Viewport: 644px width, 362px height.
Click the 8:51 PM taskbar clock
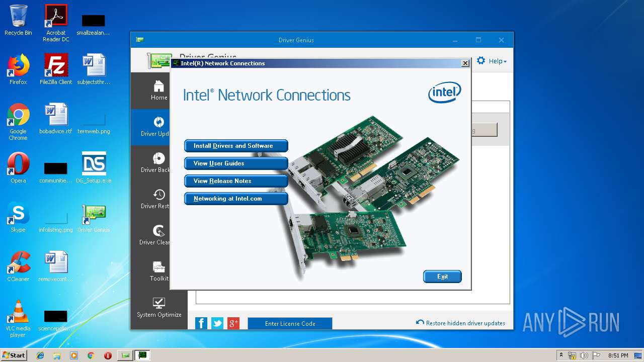click(x=618, y=355)
